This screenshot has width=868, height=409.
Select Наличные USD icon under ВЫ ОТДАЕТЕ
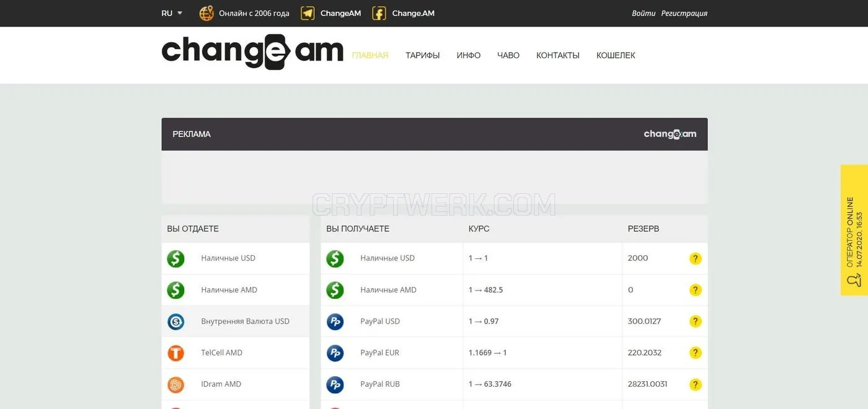click(x=176, y=258)
